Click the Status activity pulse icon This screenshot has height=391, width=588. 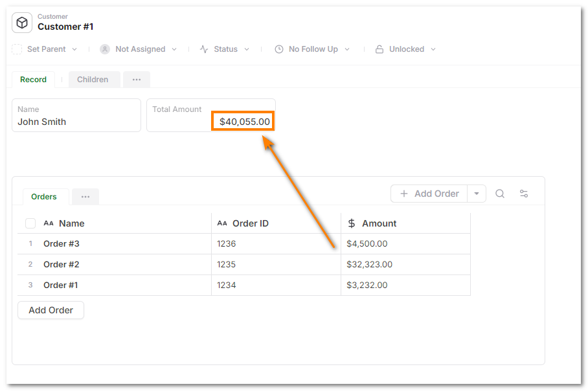204,49
